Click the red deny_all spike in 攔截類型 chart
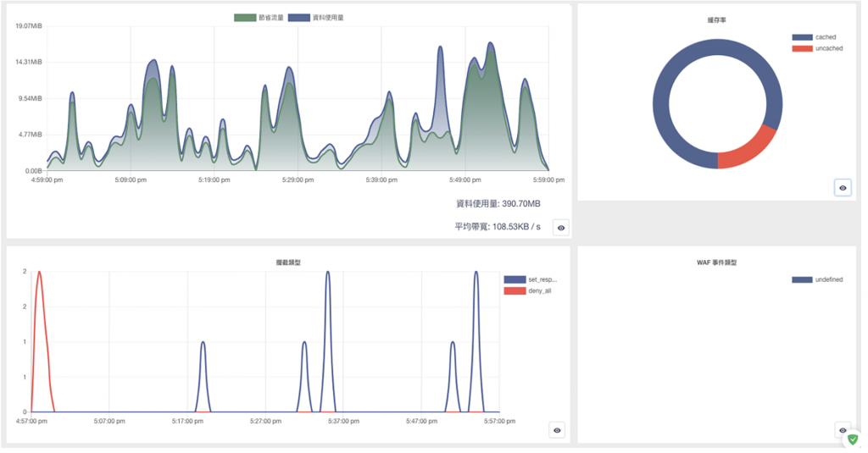Screen dimensions: 868x453 (x=40, y=310)
